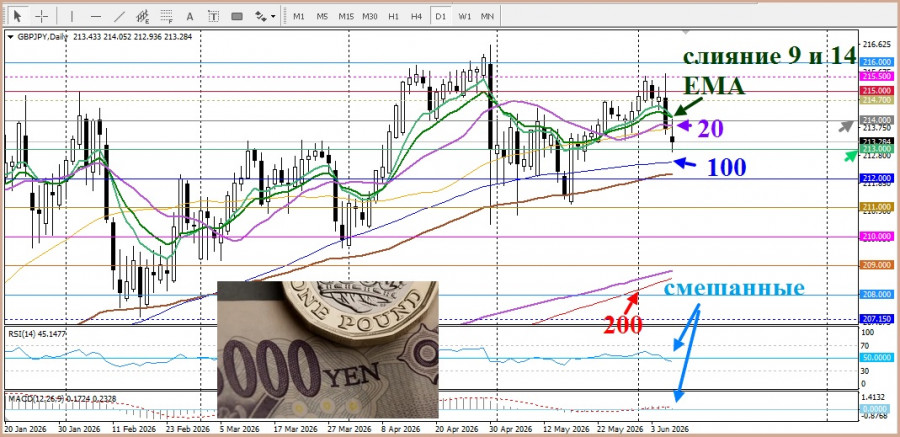Select the cursor arrow tool

[18, 16]
